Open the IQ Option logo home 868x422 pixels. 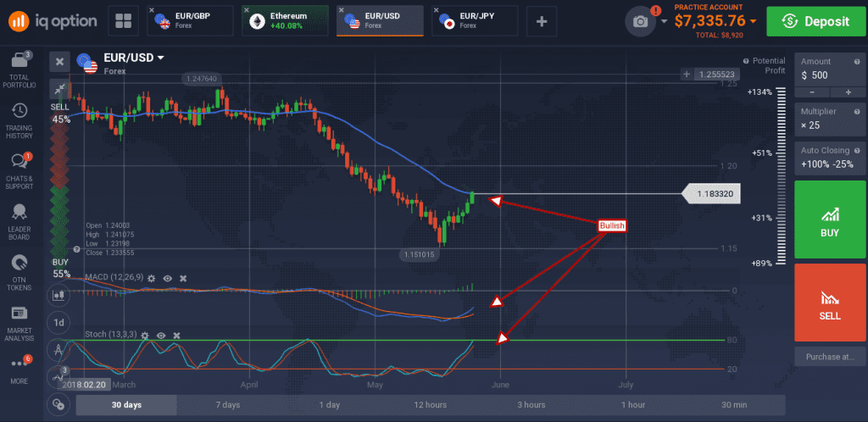pyautogui.click(x=53, y=21)
